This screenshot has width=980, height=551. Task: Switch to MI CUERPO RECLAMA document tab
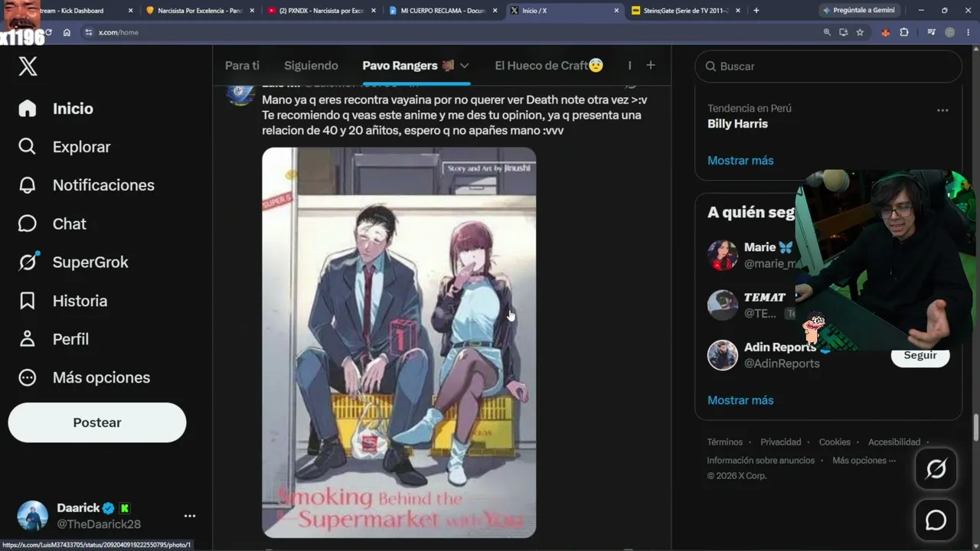442,11
